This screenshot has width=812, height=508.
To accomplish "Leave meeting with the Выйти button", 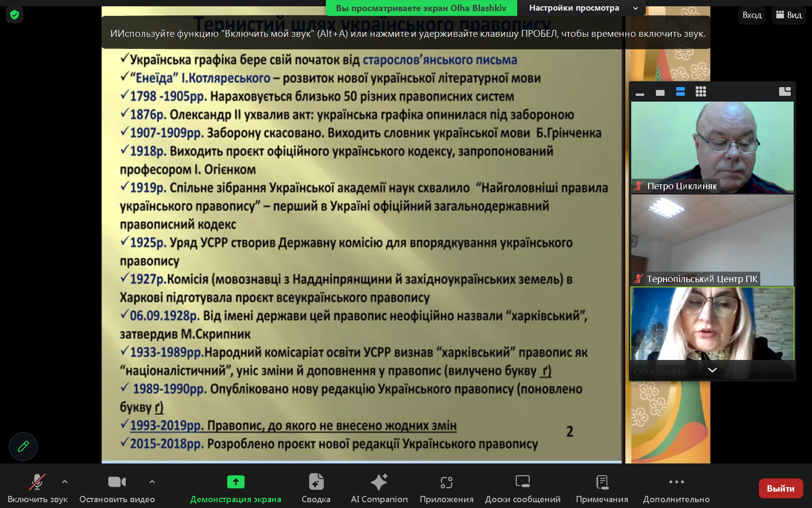I will [781, 488].
